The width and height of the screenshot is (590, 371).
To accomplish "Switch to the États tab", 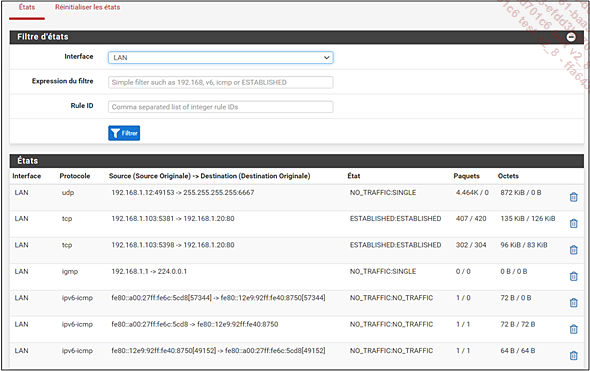I will click(x=27, y=7).
